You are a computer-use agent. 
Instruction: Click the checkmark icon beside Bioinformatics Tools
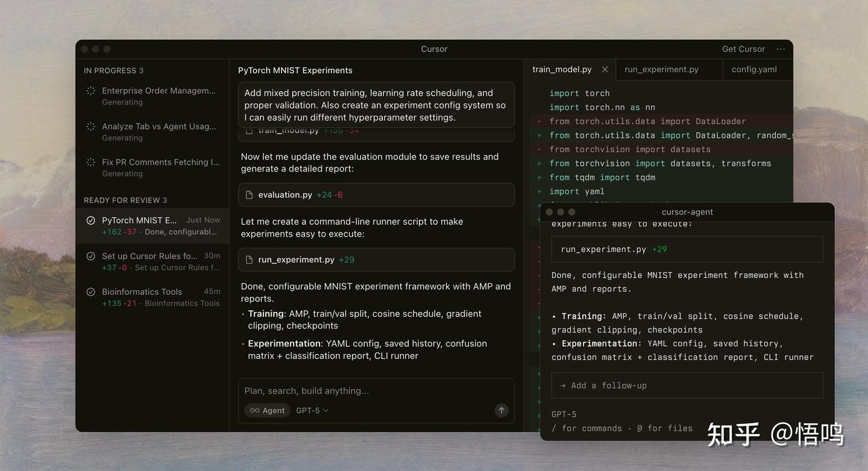pyautogui.click(x=90, y=292)
